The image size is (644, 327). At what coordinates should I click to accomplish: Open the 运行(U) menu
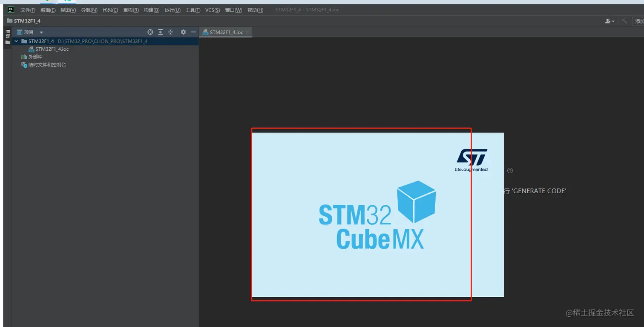tap(172, 10)
